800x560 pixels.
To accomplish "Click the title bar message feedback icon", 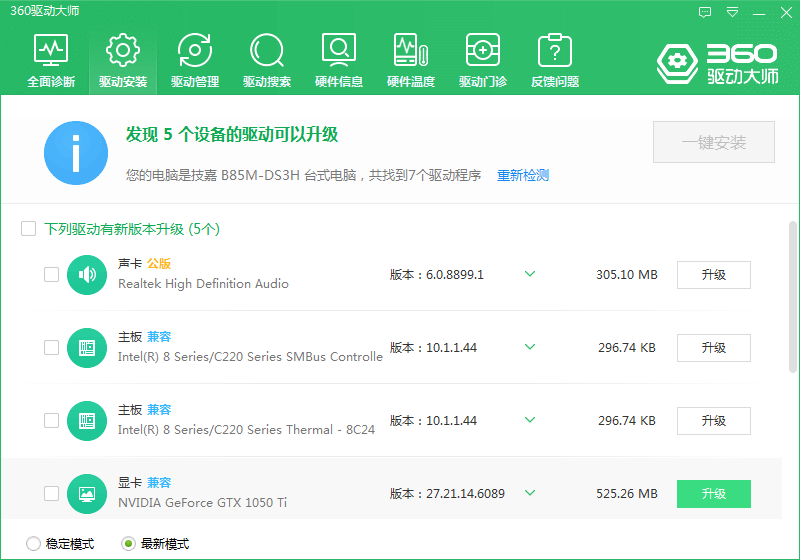I will click(705, 12).
